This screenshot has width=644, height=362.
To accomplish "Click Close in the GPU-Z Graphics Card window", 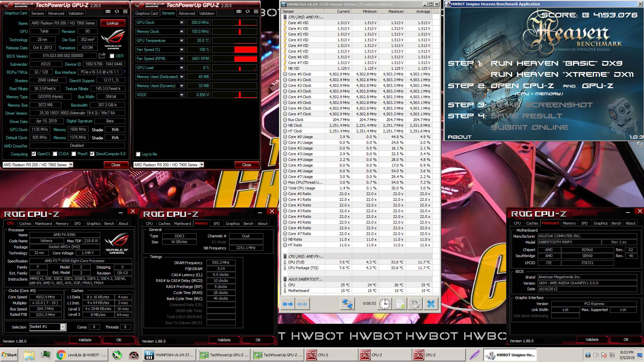I will pos(116,165).
